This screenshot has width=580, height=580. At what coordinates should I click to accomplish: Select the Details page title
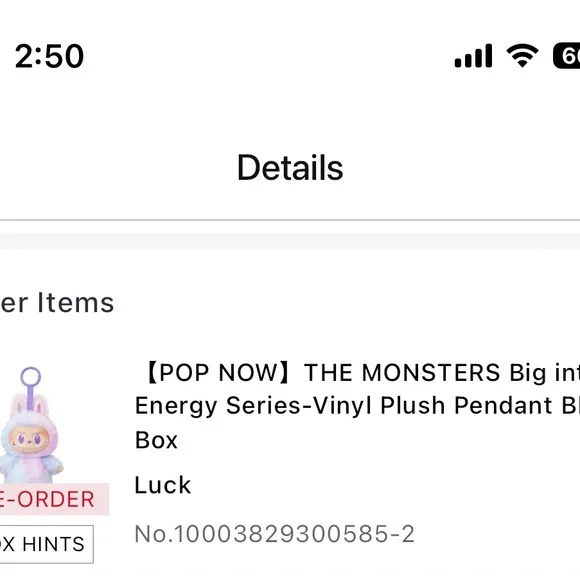(x=290, y=168)
